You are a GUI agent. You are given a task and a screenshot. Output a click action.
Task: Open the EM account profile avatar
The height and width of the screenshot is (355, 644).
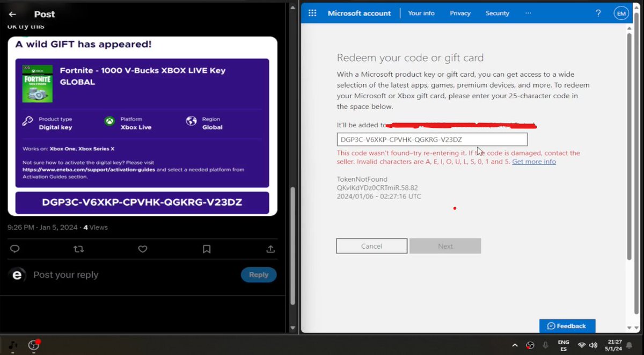point(621,13)
